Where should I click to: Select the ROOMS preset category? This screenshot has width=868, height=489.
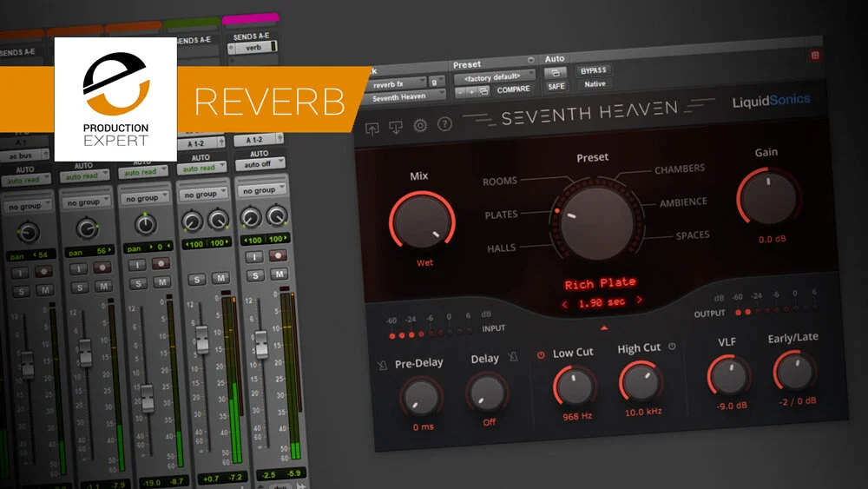[499, 181]
